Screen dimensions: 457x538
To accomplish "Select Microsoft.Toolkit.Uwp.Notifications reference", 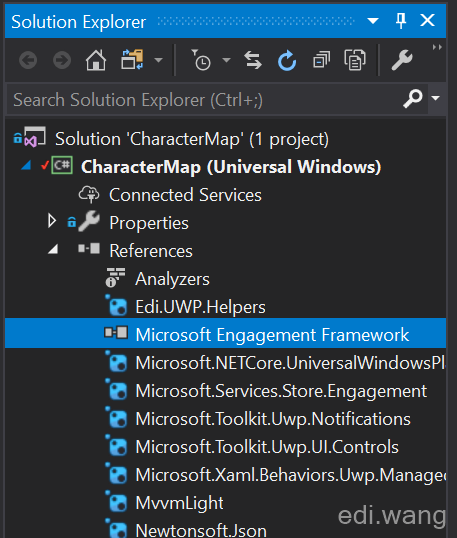I will tap(273, 419).
